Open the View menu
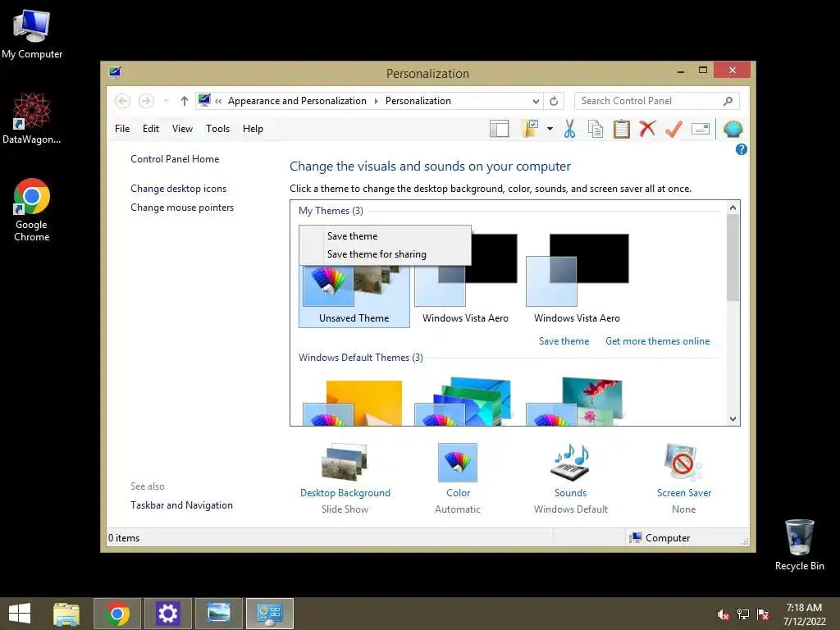Screen dimensions: 840x630 pyautogui.click(x=182, y=129)
